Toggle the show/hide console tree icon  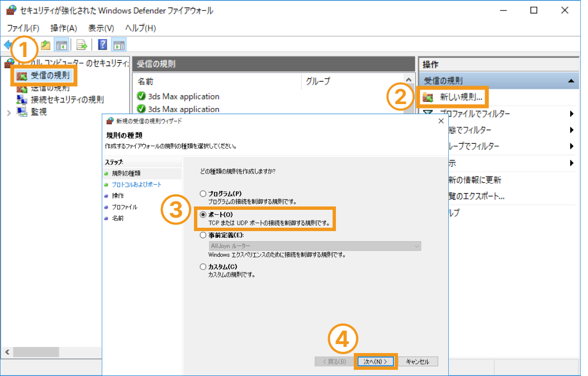(x=61, y=45)
